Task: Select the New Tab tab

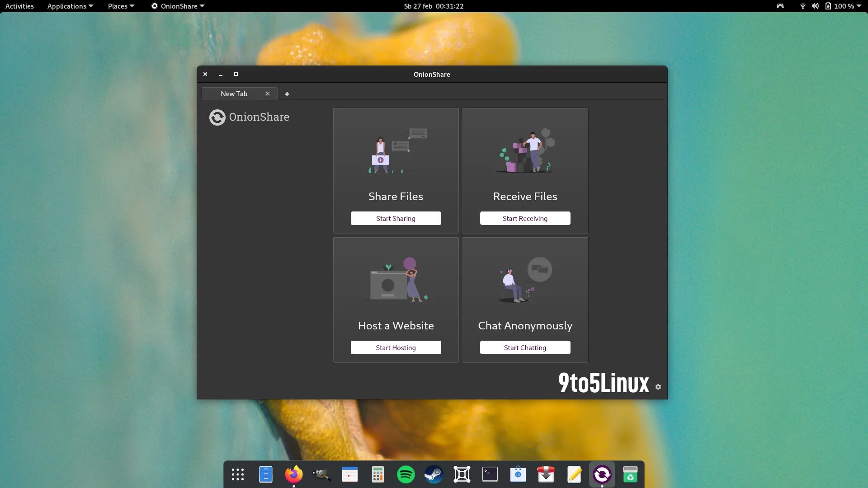Action: pos(234,94)
